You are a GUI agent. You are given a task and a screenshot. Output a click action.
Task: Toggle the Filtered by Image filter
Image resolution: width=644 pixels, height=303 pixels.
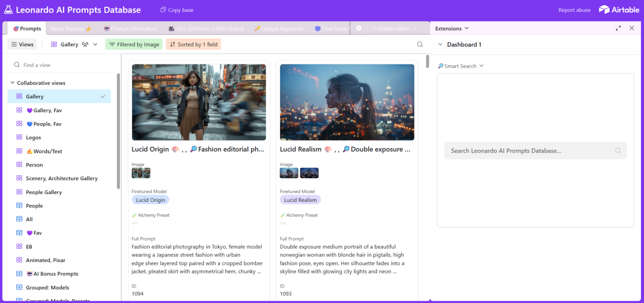134,44
